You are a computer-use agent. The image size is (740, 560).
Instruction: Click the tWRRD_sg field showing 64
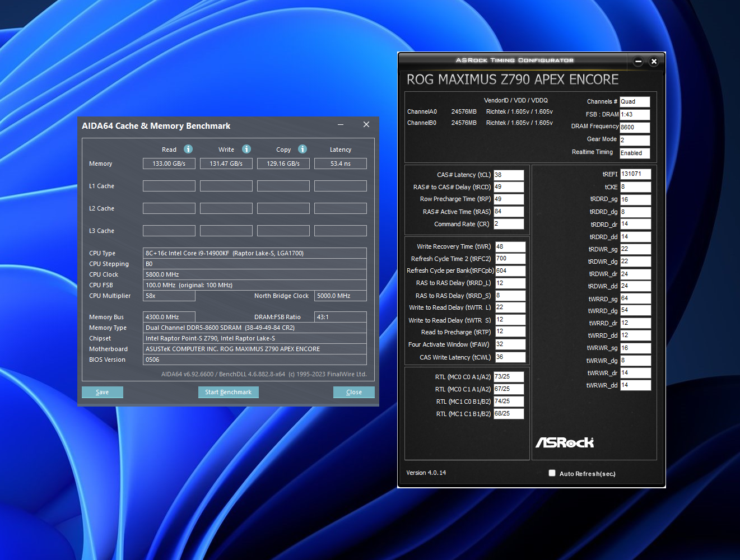(x=635, y=299)
